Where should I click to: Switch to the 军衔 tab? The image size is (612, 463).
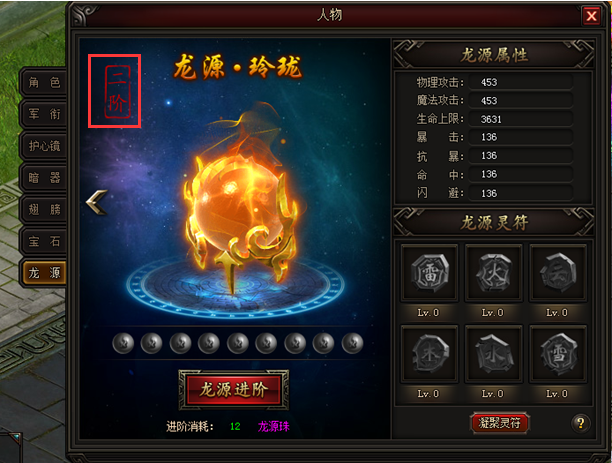tap(44, 114)
